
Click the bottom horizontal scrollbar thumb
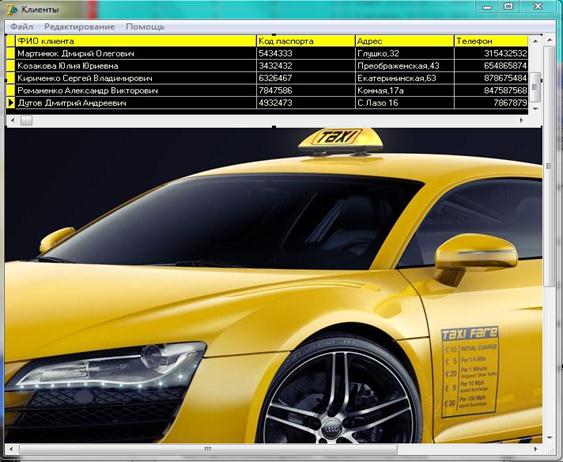[208, 449]
